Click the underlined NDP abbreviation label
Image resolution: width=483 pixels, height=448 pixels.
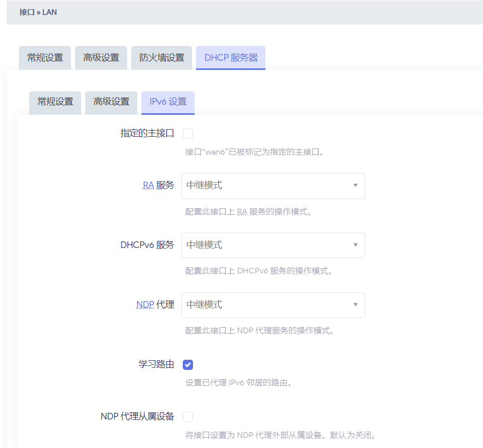coord(145,305)
